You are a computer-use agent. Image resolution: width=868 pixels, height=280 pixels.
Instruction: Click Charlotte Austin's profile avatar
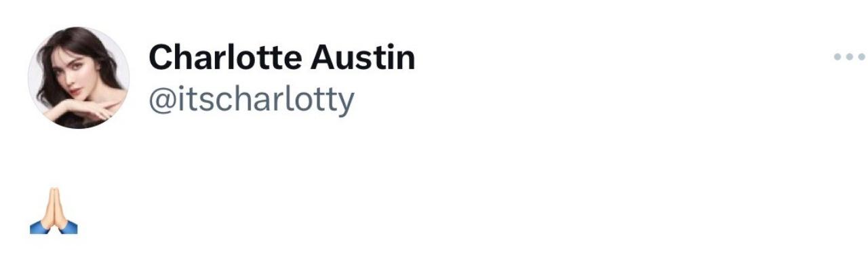coord(79,77)
